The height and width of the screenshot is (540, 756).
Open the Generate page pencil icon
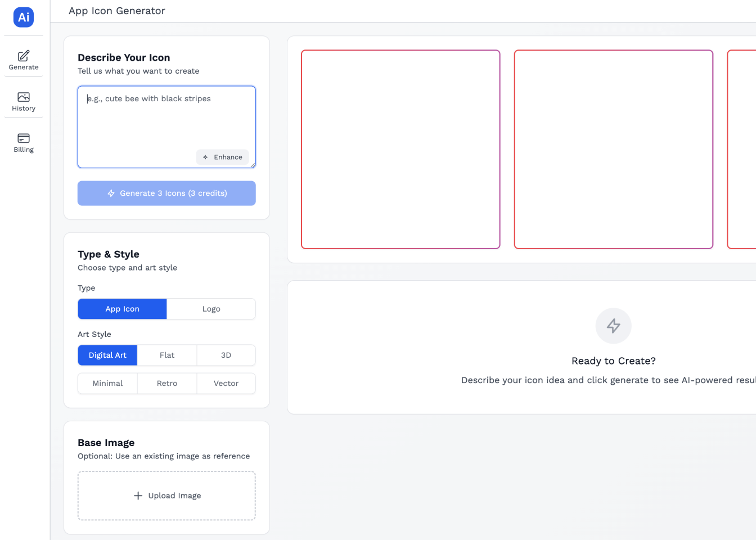point(24,56)
